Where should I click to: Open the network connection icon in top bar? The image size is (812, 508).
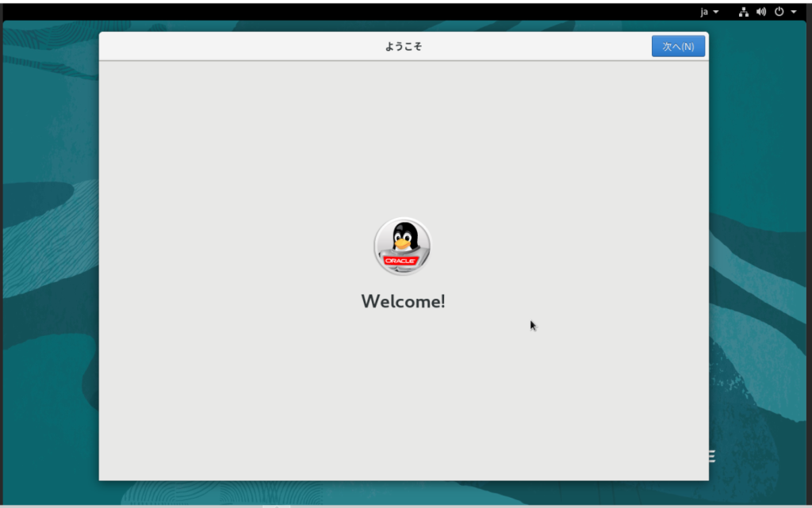point(743,12)
